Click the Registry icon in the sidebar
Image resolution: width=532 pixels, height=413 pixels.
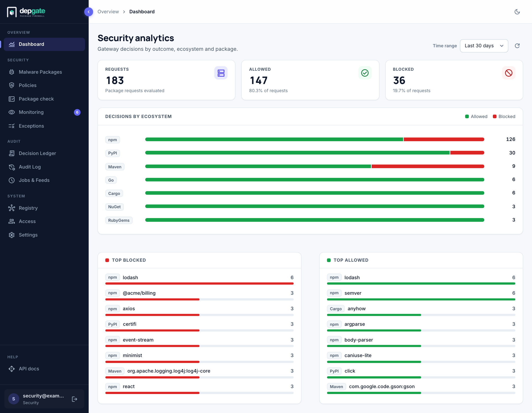pos(12,208)
